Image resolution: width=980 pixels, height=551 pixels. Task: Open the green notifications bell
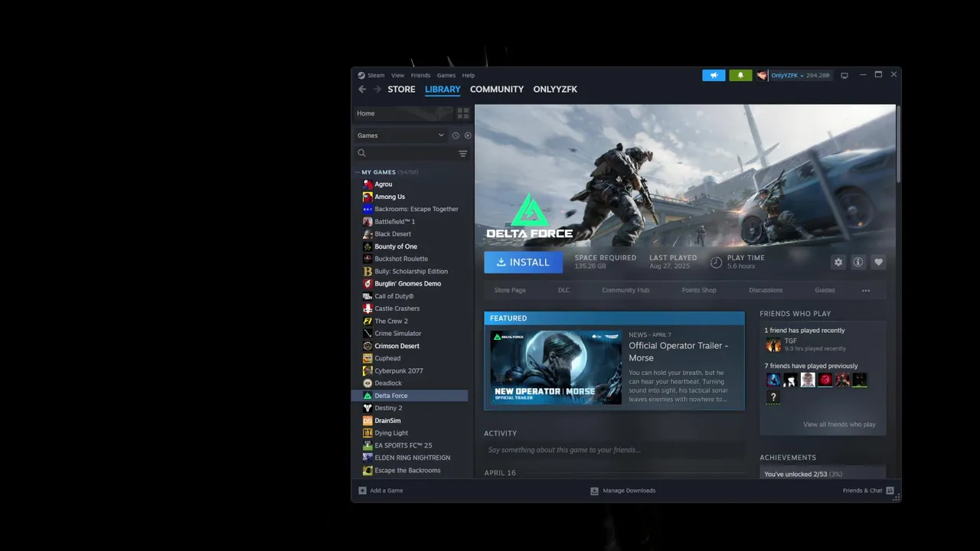tap(740, 75)
